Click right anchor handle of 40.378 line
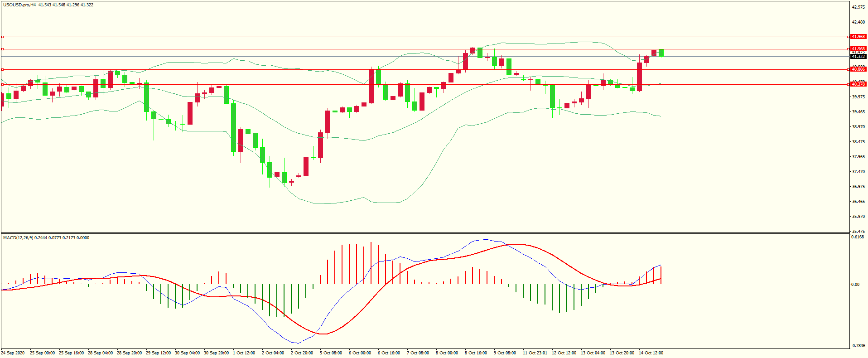Image resolution: width=868 pixels, height=358 pixels. [x=848, y=84]
